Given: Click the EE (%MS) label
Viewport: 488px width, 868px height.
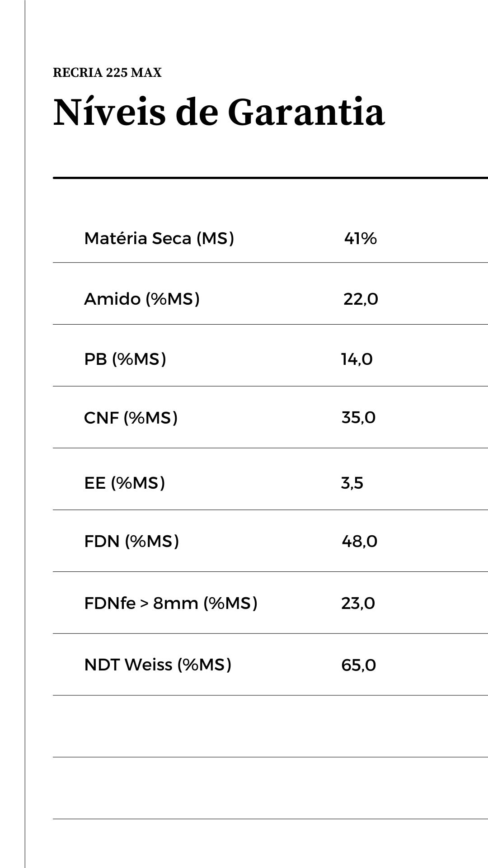Looking at the screenshot, I should (125, 483).
